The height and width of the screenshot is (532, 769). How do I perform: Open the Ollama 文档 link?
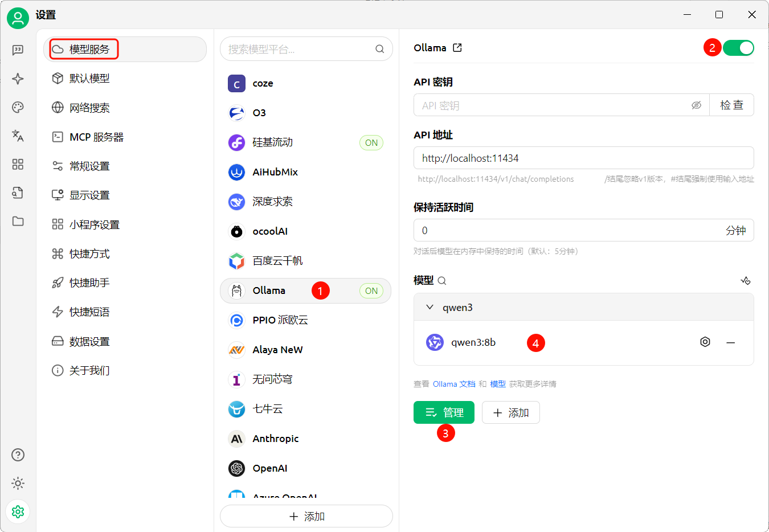(454, 384)
